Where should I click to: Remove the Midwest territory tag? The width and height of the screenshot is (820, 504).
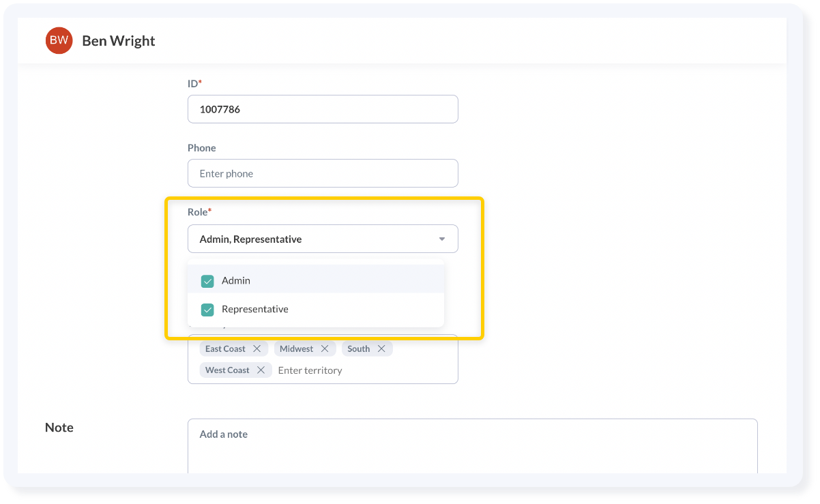(x=326, y=349)
